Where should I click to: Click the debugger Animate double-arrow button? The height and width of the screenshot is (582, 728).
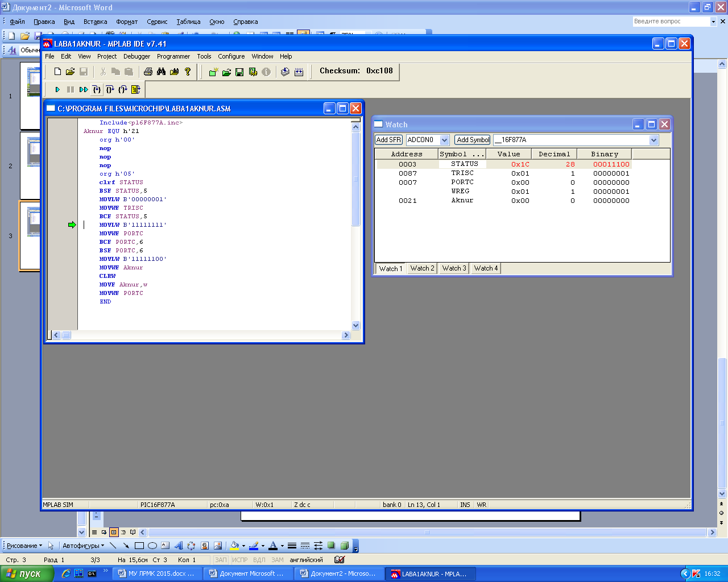84,90
